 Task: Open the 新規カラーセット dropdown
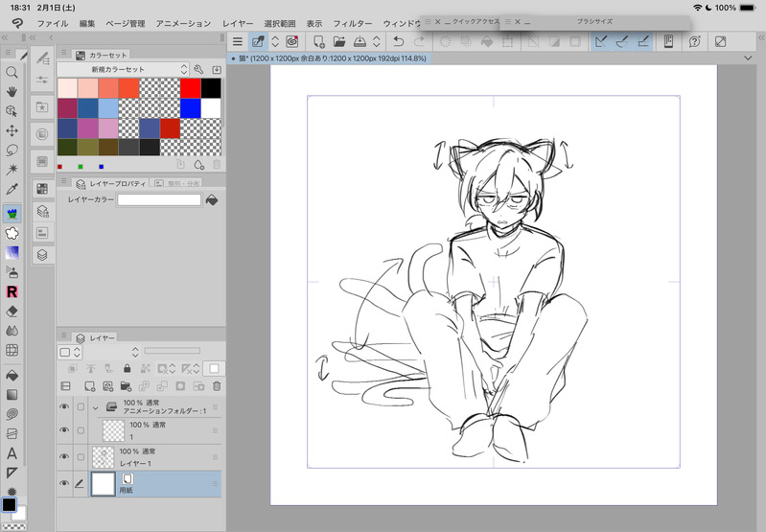point(123,69)
